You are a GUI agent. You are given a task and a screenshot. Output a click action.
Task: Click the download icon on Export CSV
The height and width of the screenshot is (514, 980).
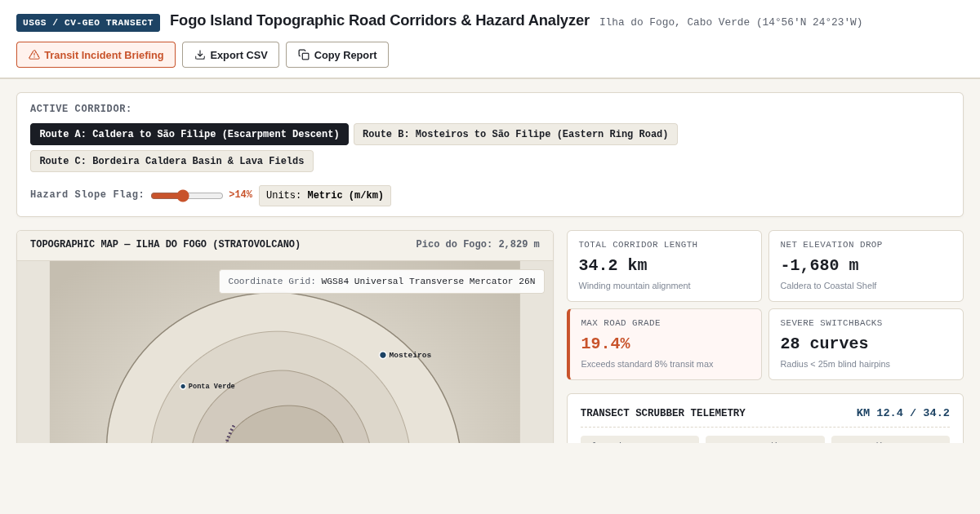point(200,55)
